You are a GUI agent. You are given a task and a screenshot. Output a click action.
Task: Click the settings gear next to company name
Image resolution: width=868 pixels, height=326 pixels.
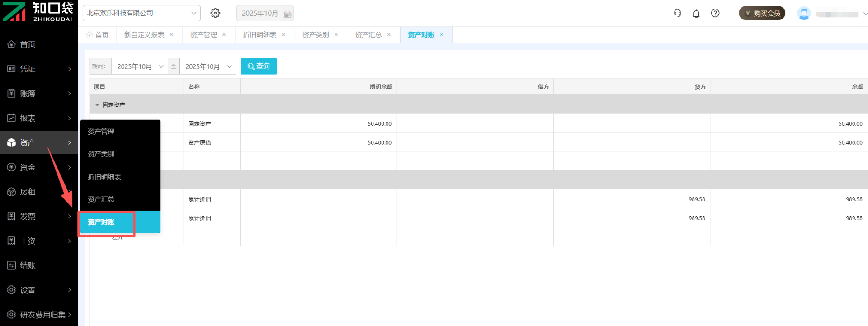(x=215, y=13)
